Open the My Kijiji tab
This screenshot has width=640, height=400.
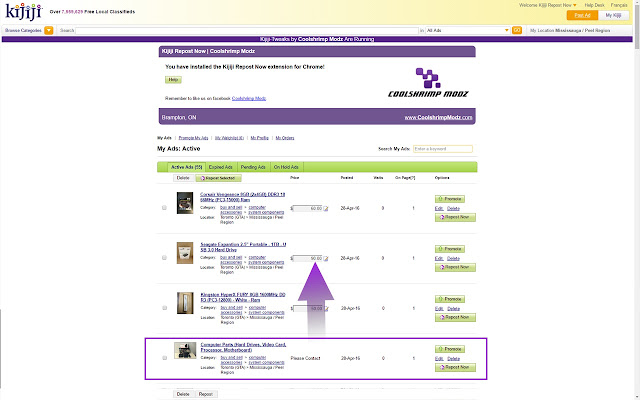click(x=613, y=15)
